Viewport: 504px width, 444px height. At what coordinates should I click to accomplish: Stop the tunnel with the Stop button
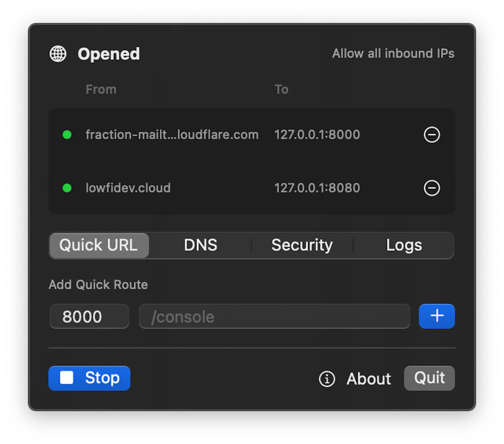click(89, 378)
